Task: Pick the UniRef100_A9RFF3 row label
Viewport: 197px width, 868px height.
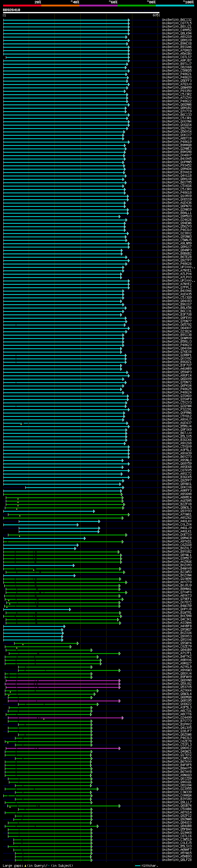Action: 177,491
